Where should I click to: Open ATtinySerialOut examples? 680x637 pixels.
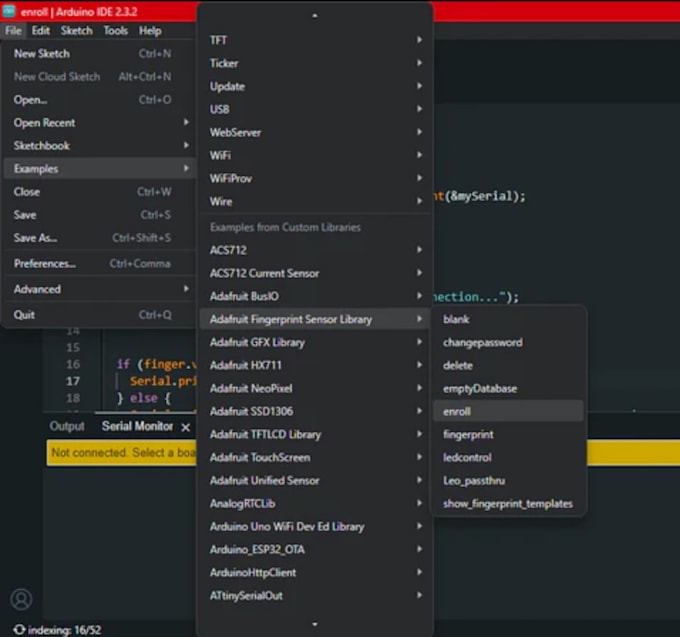(315, 595)
